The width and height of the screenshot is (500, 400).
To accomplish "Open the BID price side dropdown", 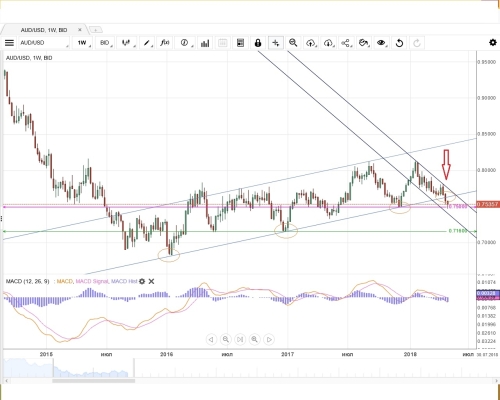I will tap(106, 43).
